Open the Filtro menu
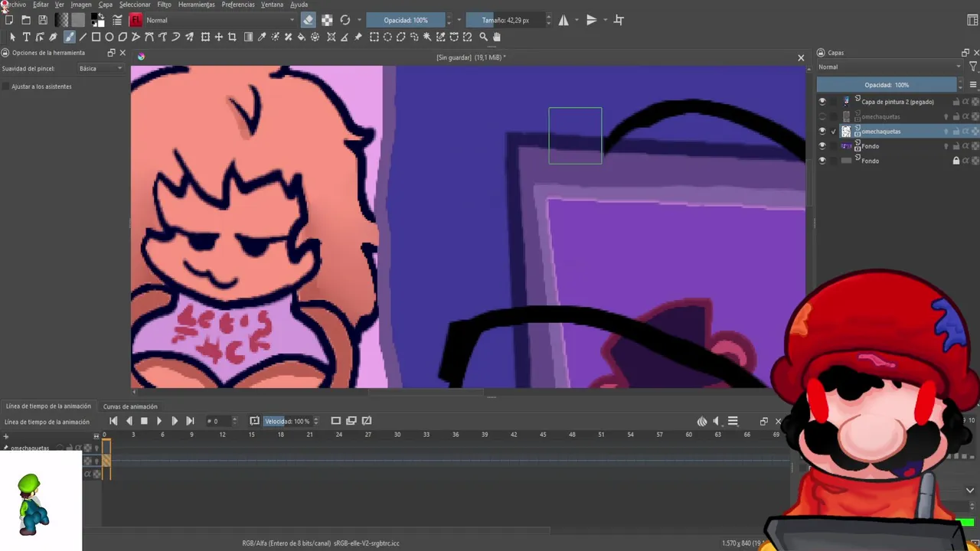The image size is (980, 551). (x=164, y=5)
